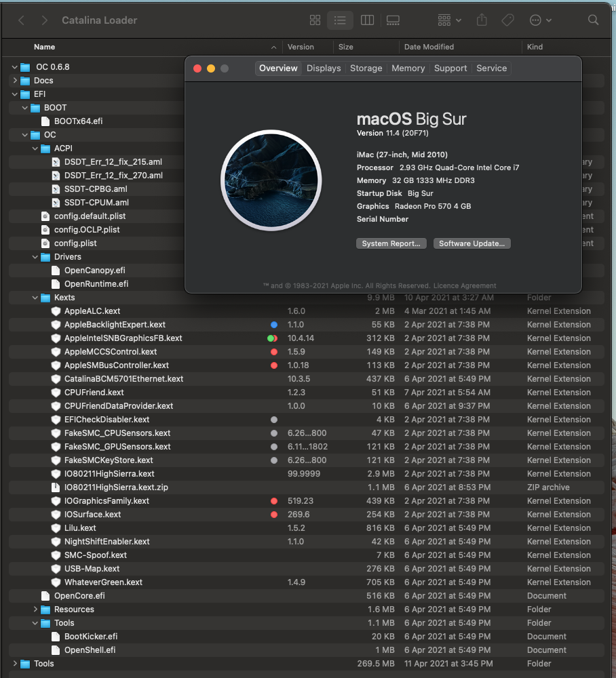Switch Finder to gallery view
The image size is (616, 678).
tap(393, 20)
